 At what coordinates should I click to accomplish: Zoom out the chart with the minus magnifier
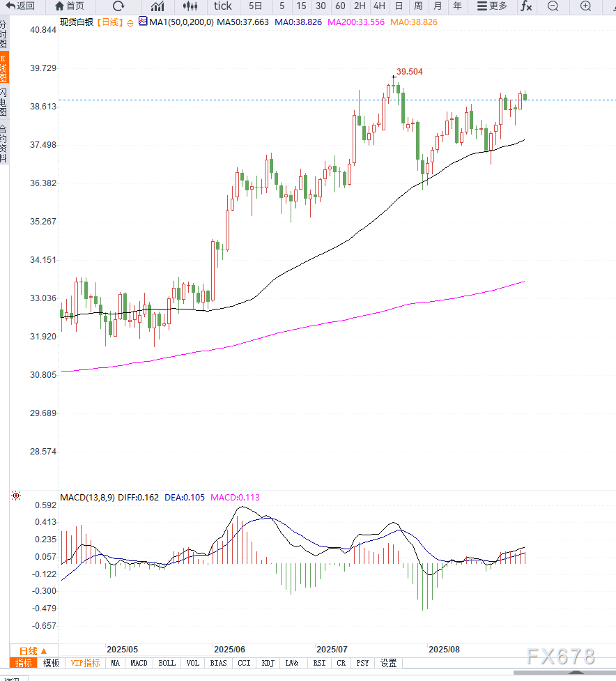pyautogui.click(x=553, y=6)
